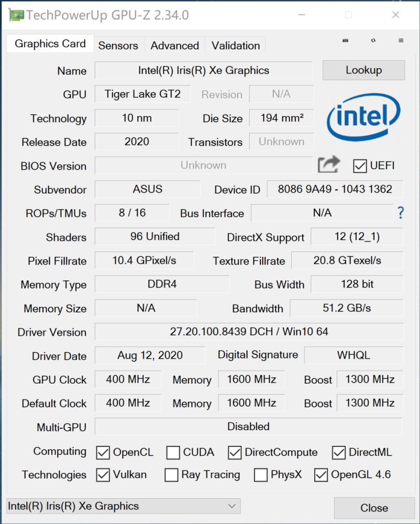Click the GPU-Z title bar icon
Image resolution: width=420 pixels, height=524 pixels.
coord(16,15)
